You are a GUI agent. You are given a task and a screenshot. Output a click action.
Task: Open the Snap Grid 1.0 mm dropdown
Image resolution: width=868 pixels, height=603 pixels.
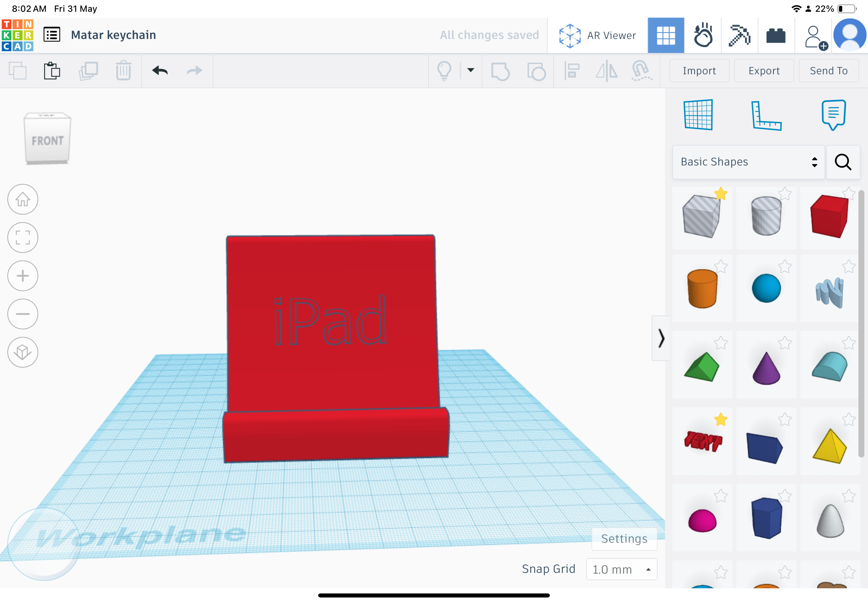click(x=622, y=569)
